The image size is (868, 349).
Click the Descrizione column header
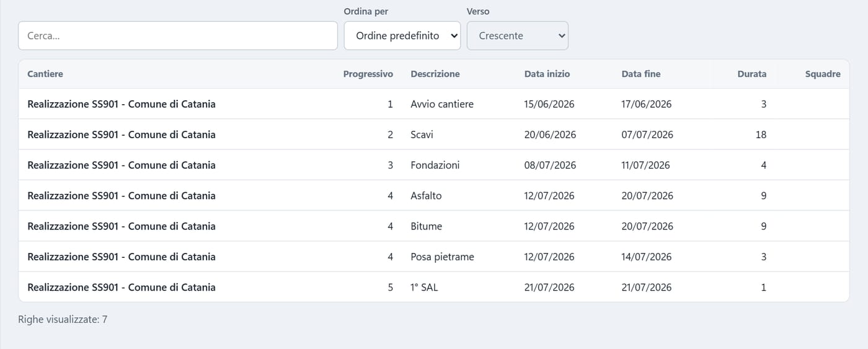435,74
